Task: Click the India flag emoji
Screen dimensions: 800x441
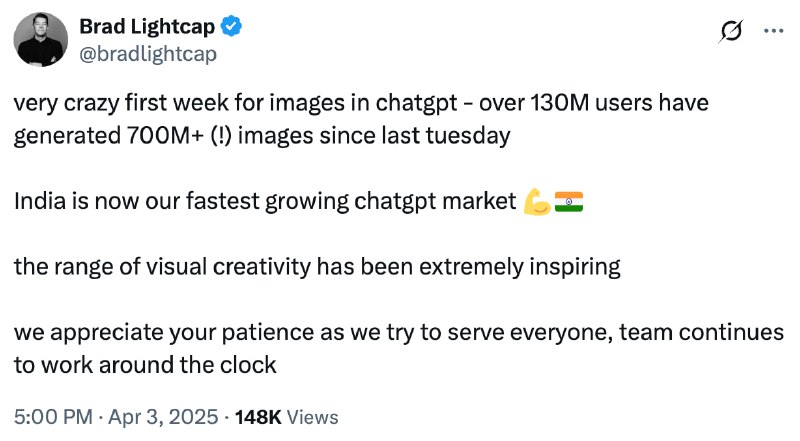Action: coord(568,202)
